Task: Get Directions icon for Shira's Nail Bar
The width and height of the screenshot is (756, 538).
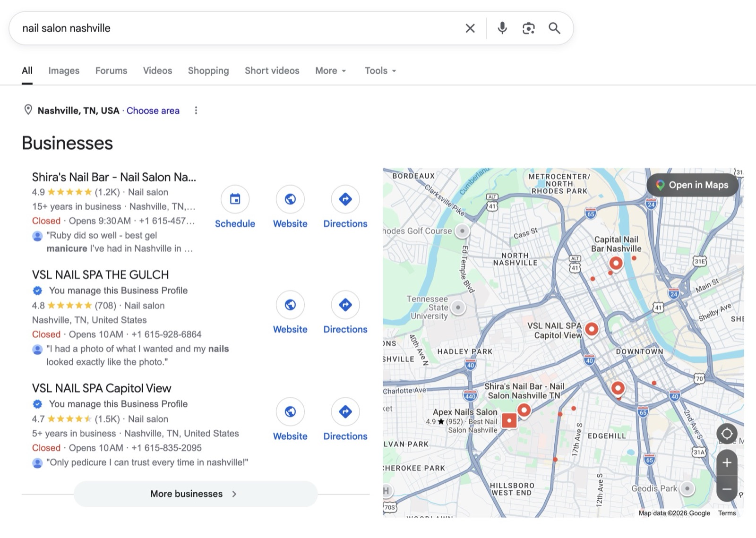Action: click(x=345, y=199)
